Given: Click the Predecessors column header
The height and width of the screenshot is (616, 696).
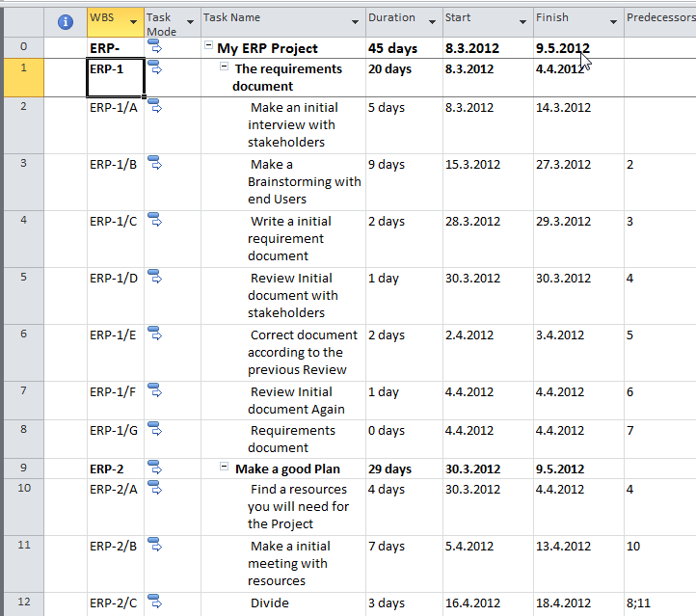Looking at the screenshot, I should click(660, 17).
